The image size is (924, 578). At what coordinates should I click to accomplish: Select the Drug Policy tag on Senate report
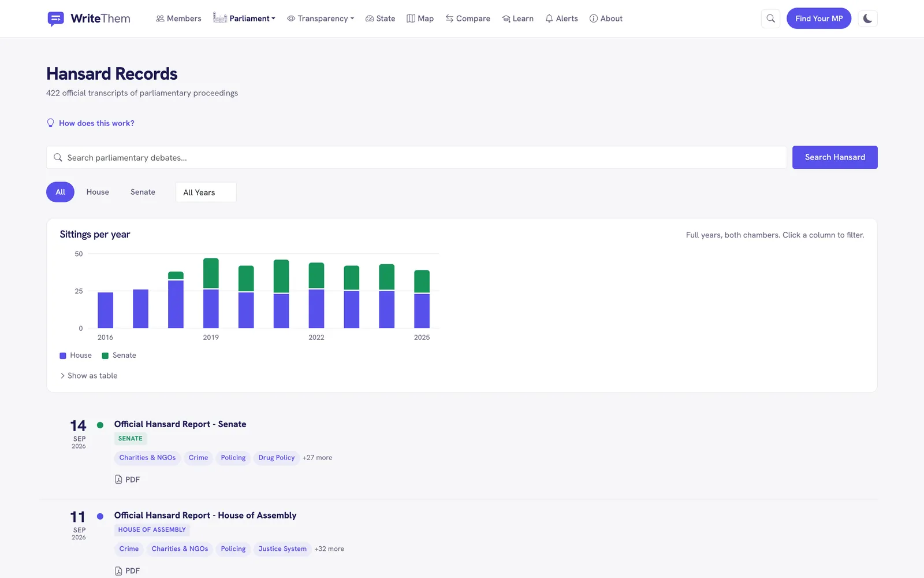pos(277,458)
